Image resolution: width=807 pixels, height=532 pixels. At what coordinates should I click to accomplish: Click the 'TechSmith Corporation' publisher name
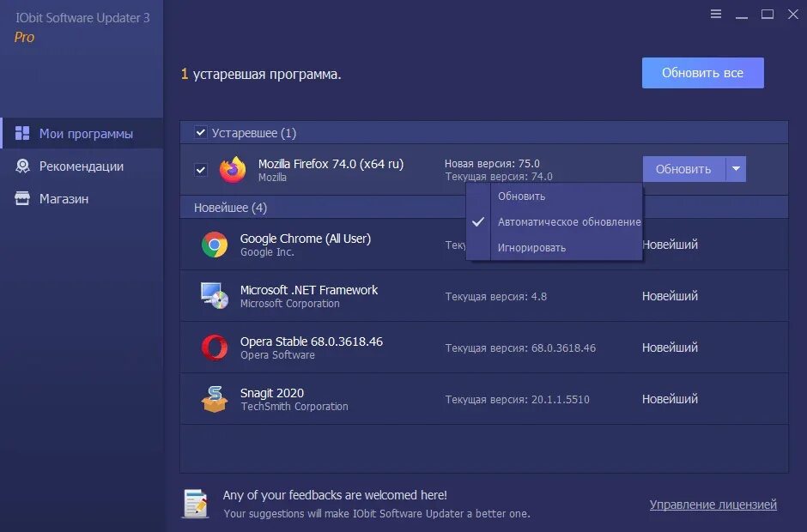pyautogui.click(x=294, y=407)
